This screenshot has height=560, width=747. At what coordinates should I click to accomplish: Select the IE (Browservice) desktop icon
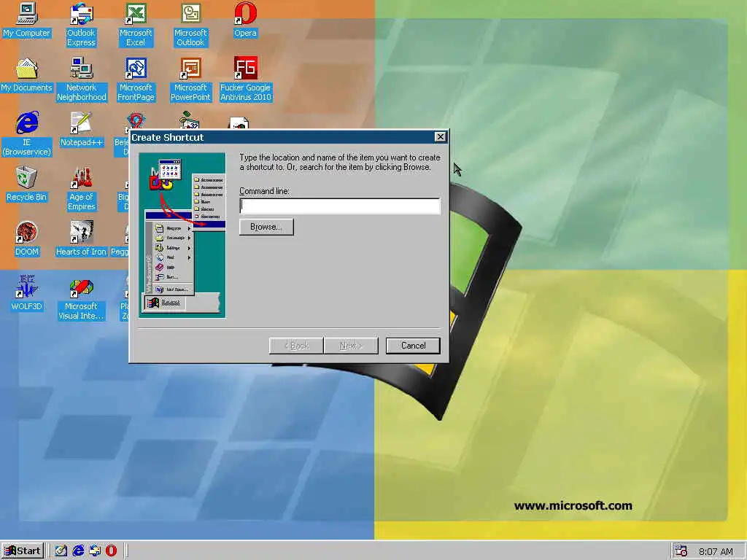tap(27, 134)
